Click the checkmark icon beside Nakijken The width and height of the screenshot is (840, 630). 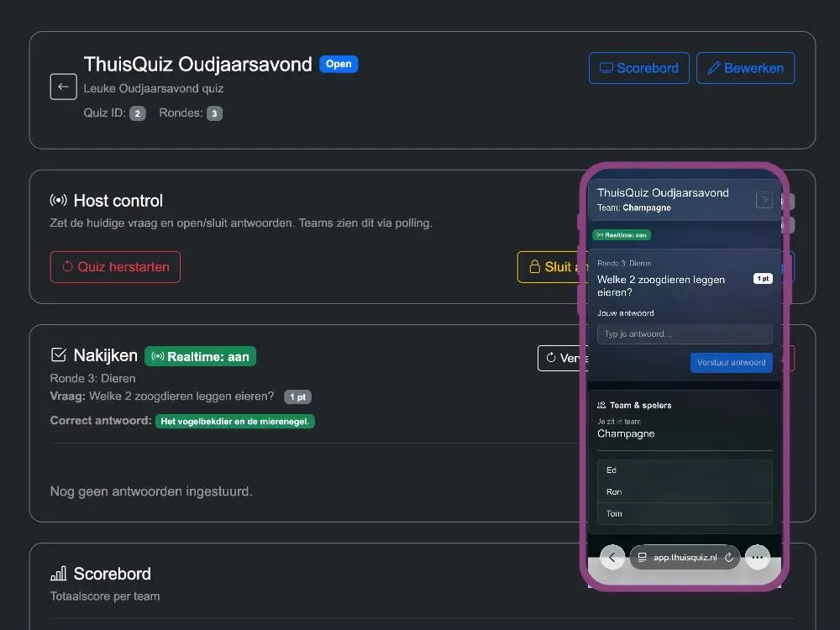click(x=59, y=356)
